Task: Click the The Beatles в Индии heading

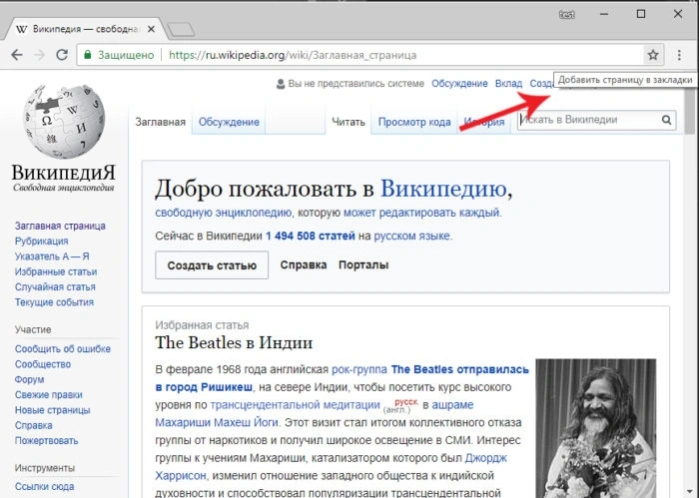Action: tap(234, 343)
